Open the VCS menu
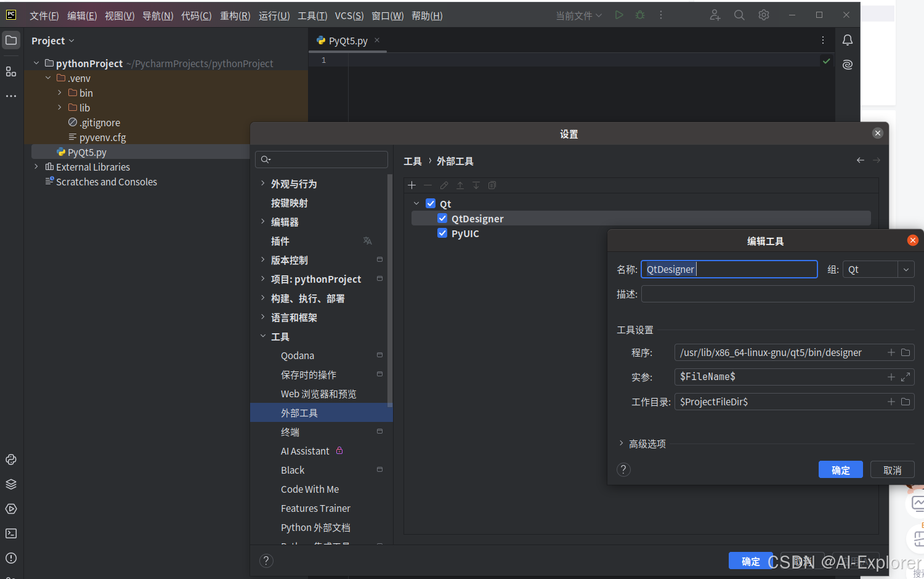924x579 pixels. pos(349,15)
